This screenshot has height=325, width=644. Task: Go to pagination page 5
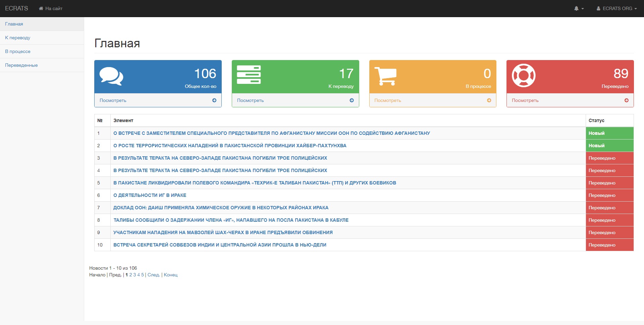click(143, 275)
